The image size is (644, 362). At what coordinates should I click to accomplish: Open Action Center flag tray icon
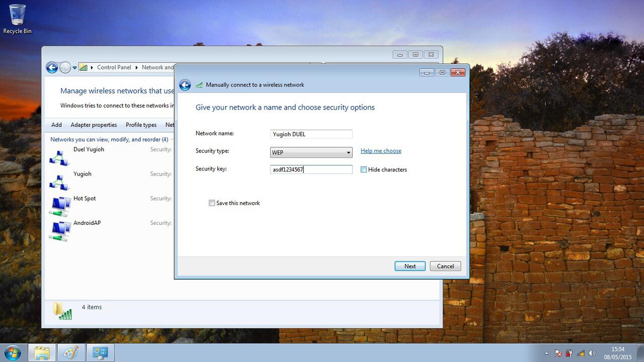558,353
